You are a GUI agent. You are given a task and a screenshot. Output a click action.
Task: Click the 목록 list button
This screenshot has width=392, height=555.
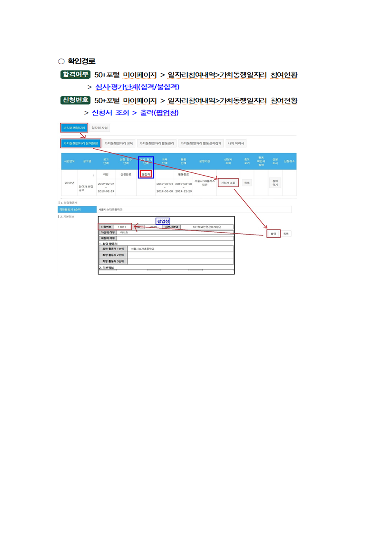point(286,234)
